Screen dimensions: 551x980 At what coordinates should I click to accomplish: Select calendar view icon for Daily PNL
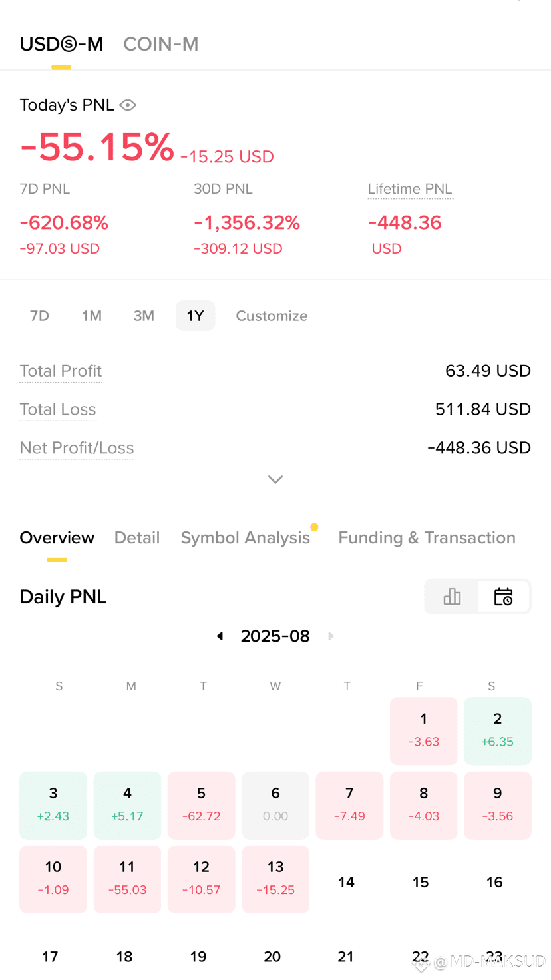(x=504, y=597)
